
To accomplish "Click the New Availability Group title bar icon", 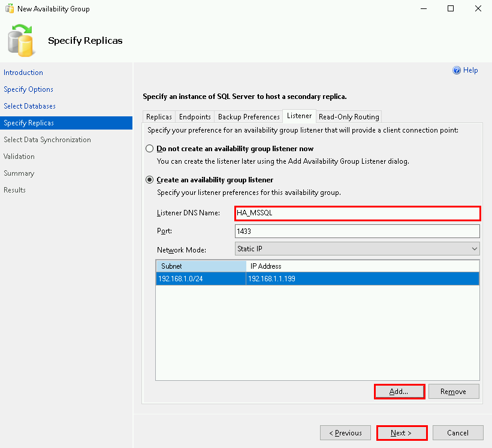I will [9, 9].
